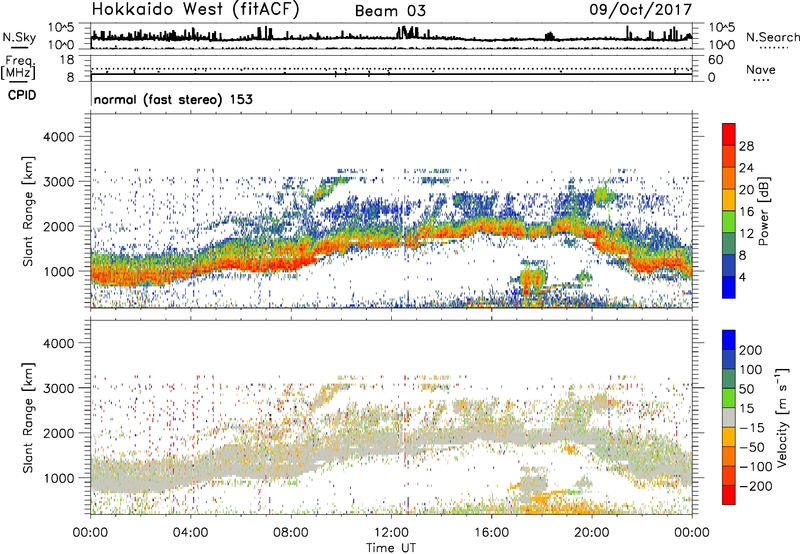Viewport: 800px width, 554px height.
Task: Pick the red segment of the power colorbar
Action: [729, 135]
